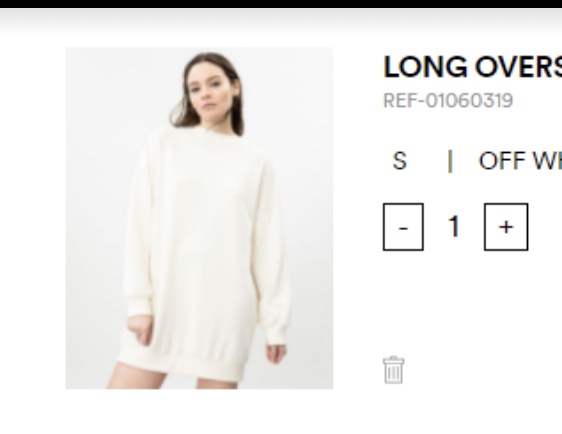Tap the box containing the minus sign
The image size is (562, 434).
(x=403, y=227)
